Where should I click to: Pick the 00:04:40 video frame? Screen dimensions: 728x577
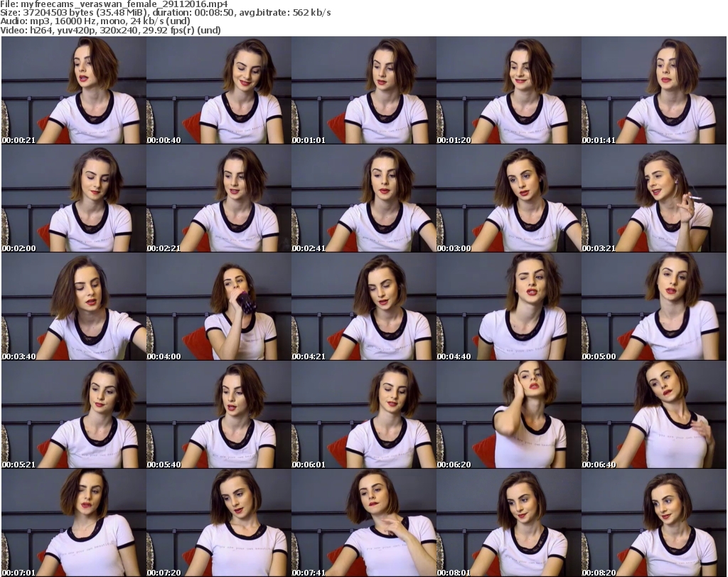coord(509,307)
